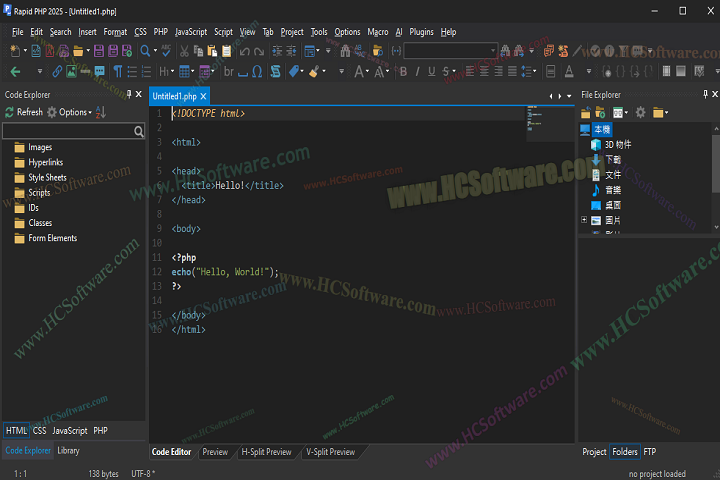Switch to the FTP tab

click(650, 452)
